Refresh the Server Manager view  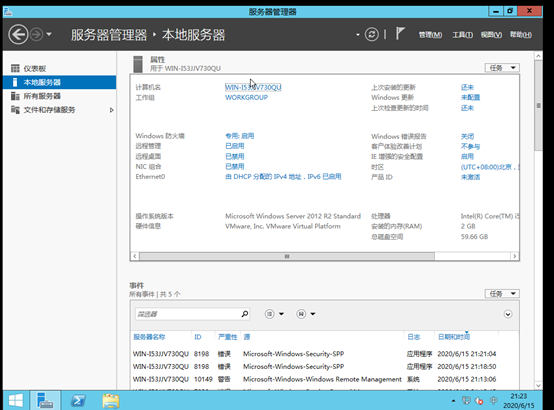tap(372, 35)
